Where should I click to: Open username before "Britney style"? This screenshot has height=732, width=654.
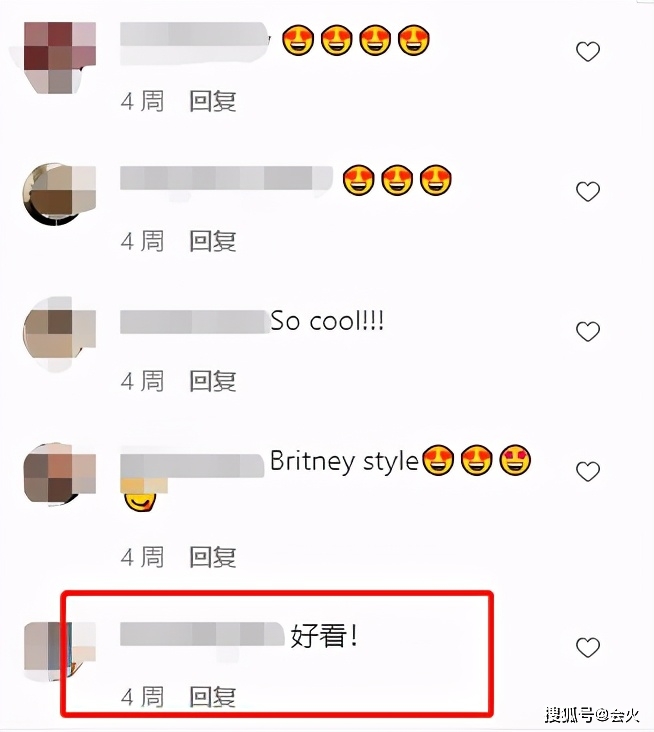coord(192,465)
